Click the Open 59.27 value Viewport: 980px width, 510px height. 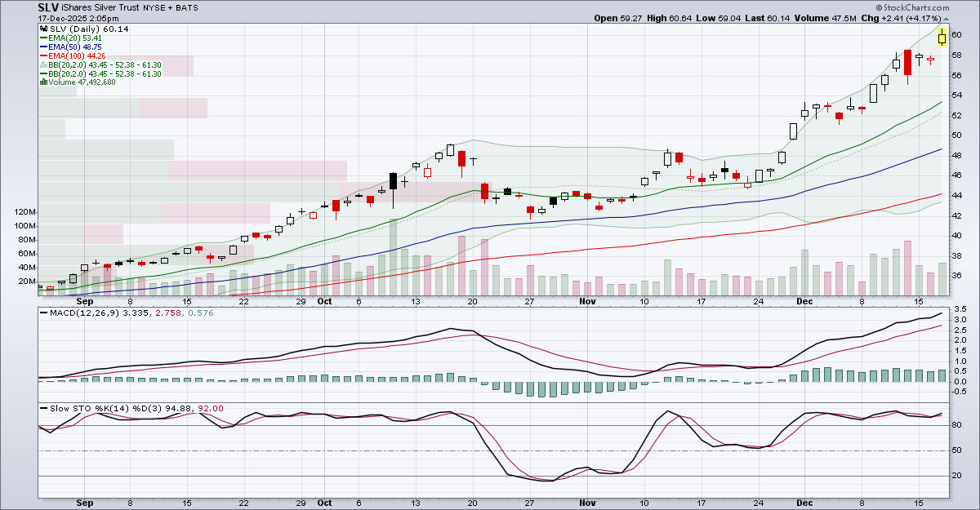click(619, 18)
